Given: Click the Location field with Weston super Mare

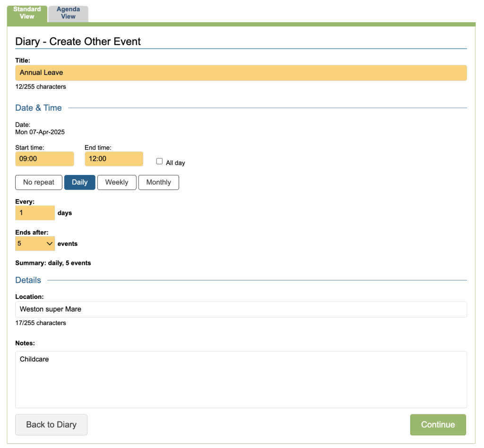Looking at the screenshot, I should coord(241,309).
